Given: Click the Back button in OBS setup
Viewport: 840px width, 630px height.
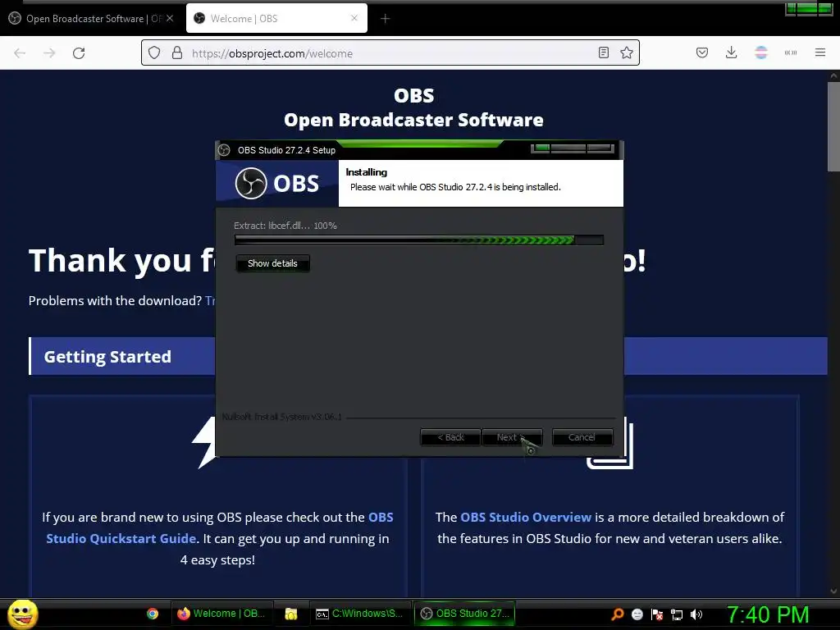Looking at the screenshot, I should [450, 437].
